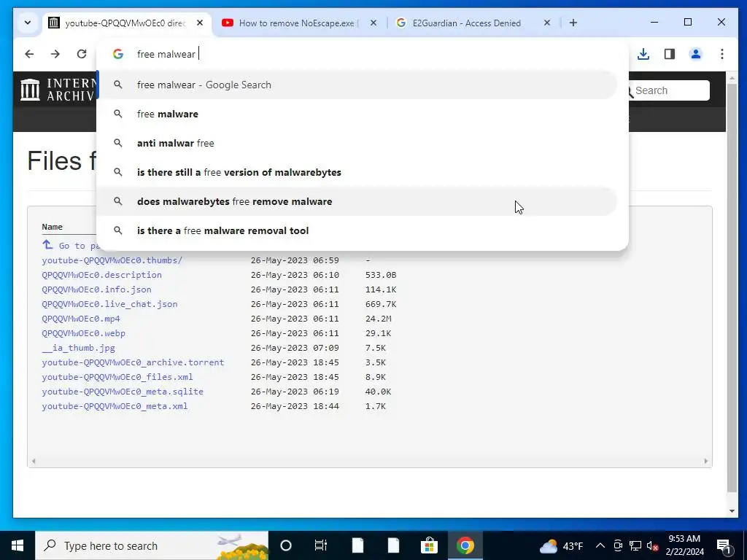Select 'is there still a free version of malwarebytes'

coord(357,172)
